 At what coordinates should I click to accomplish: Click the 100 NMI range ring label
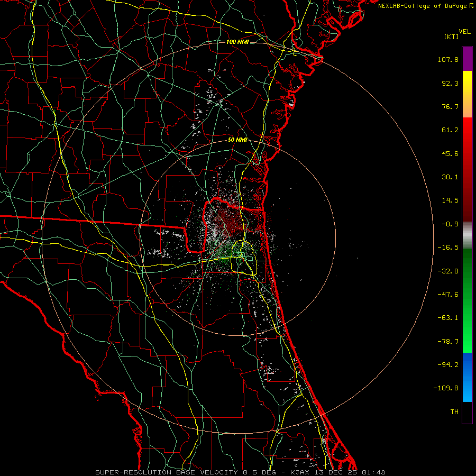[x=237, y=42]
